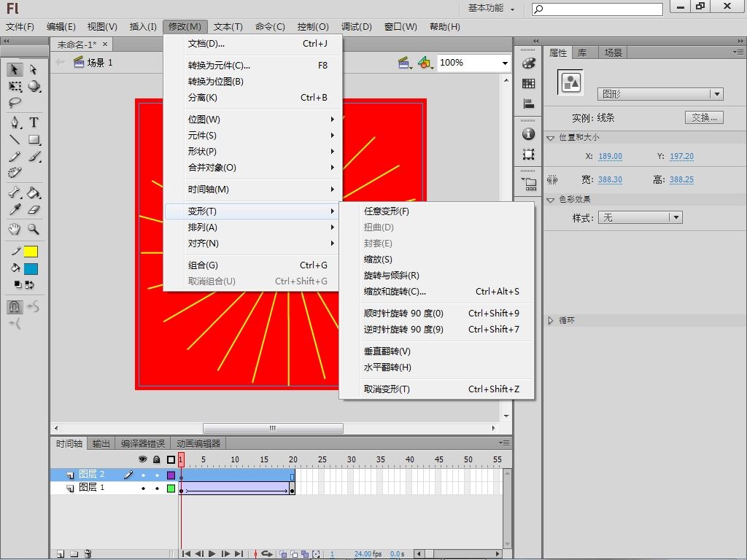Viewport: 747px width, 560px height.
Task: Toggle the timeline Loop playback button
Action: (267, 554)
